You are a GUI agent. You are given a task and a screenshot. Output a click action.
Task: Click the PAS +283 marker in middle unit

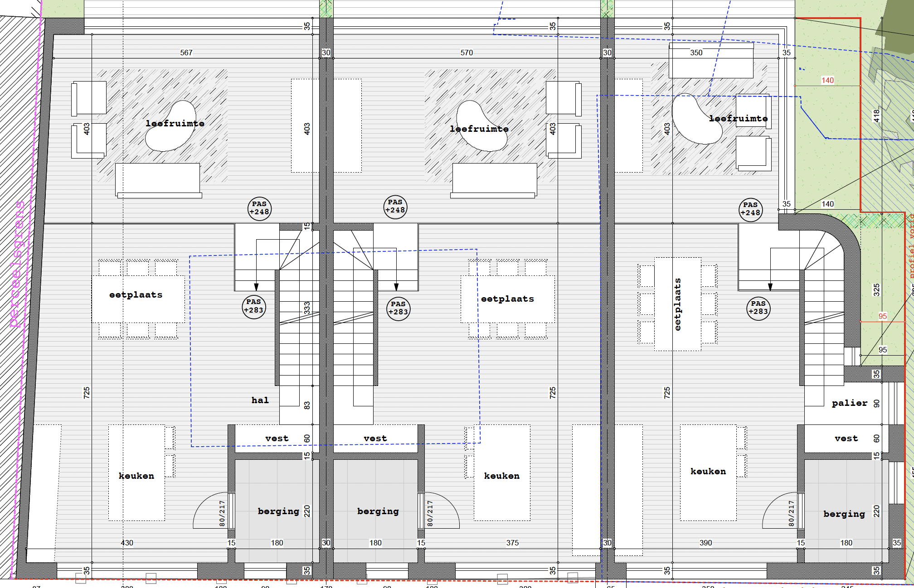(398, 308)
